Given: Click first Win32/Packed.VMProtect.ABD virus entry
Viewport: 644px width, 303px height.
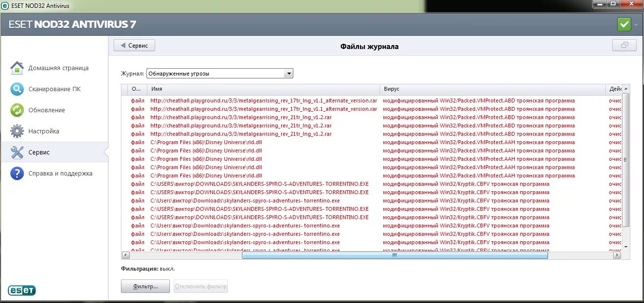Looking at the screenshot, I should [x=479, y=101].
